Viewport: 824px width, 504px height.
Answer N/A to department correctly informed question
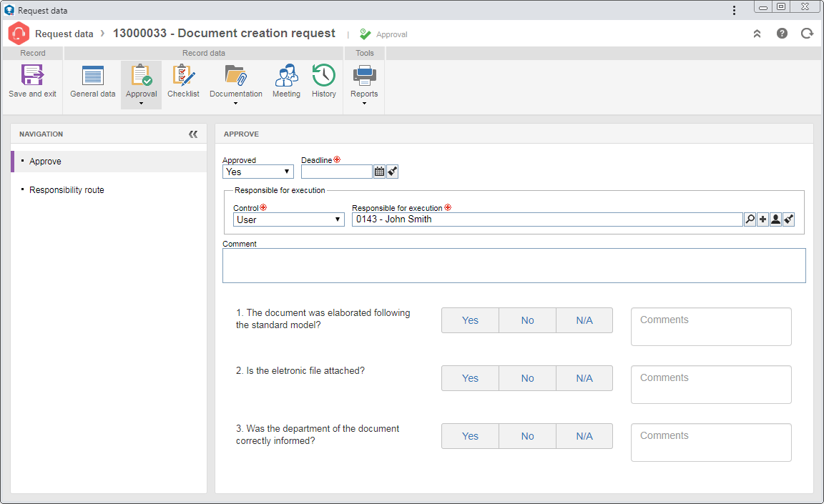point(584,436)
